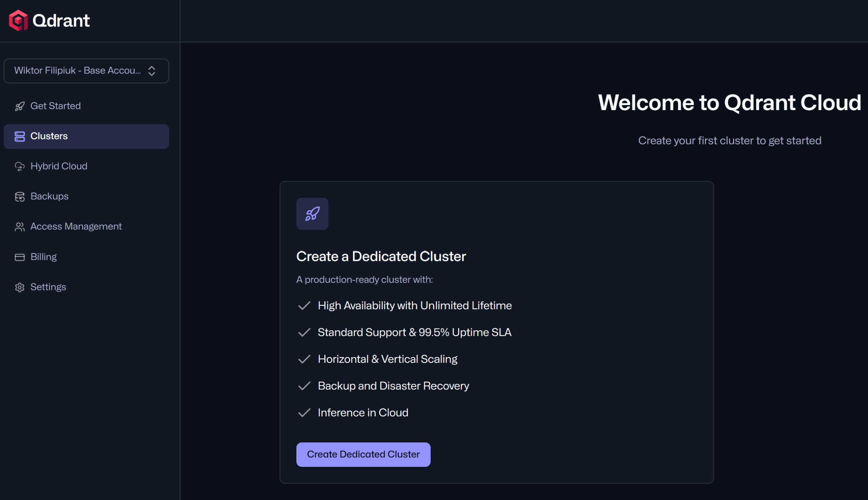Image resolution: width=868 pixels, height=500 pixels.
Task: Click 'High Availability with Unlimited Lifetime' text
Action: [415, 306]
